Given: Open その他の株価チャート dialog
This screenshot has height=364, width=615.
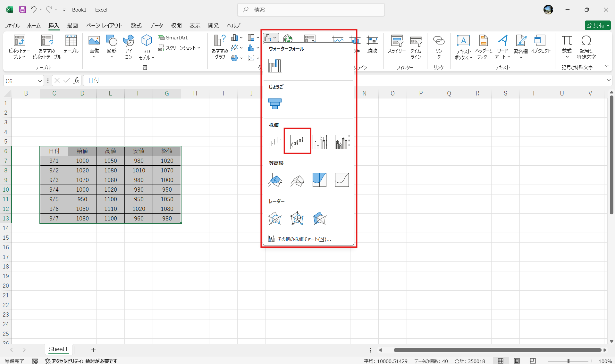Looking at the screenshot, I should pos(304,239).
